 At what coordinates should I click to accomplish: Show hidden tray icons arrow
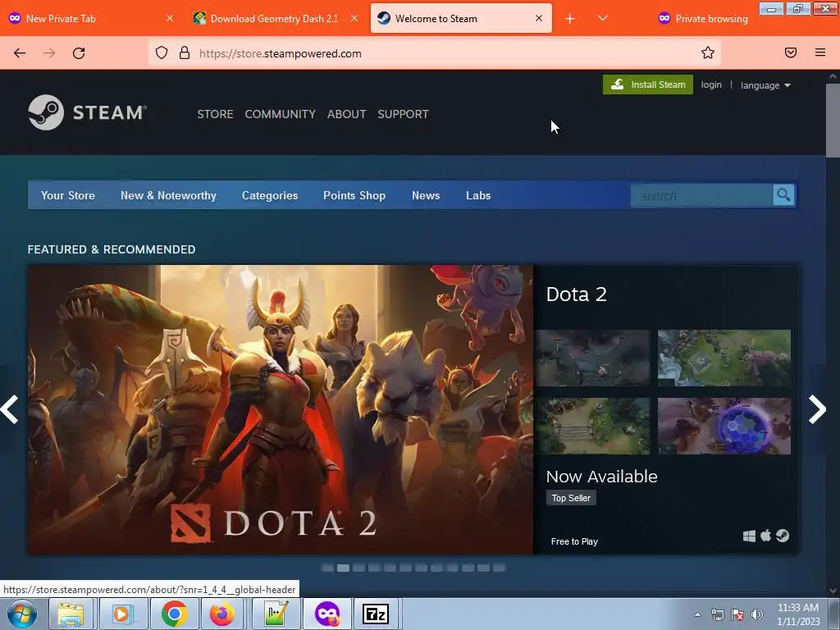tap(697, 614)
